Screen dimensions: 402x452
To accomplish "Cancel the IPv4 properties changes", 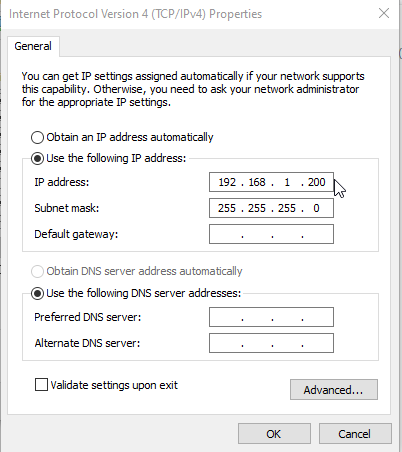I will (x=355, y=434).
